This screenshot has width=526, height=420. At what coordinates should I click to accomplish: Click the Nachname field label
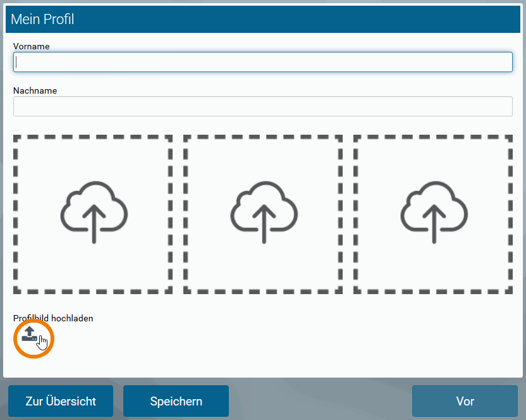(35, 90)
